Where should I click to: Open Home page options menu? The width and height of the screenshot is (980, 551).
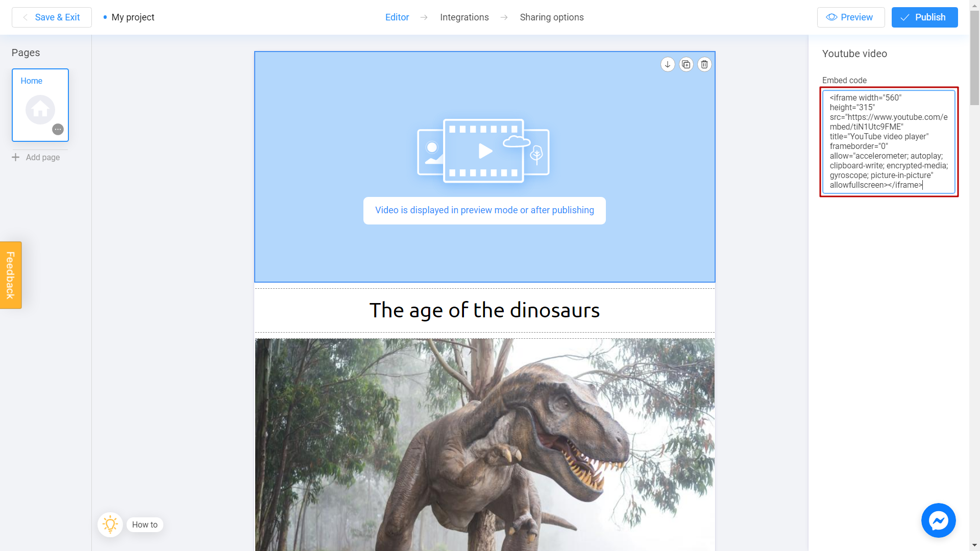coord(58,130)
